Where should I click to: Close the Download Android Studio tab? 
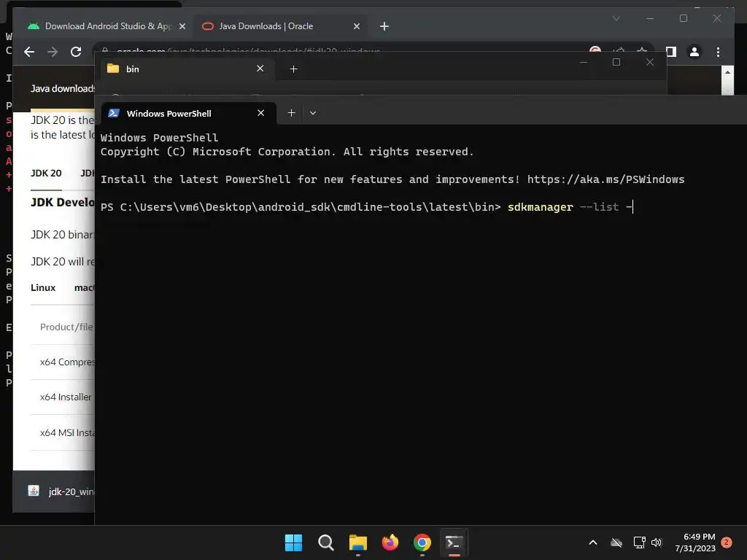pyautogui.click(x=182, y=26)
